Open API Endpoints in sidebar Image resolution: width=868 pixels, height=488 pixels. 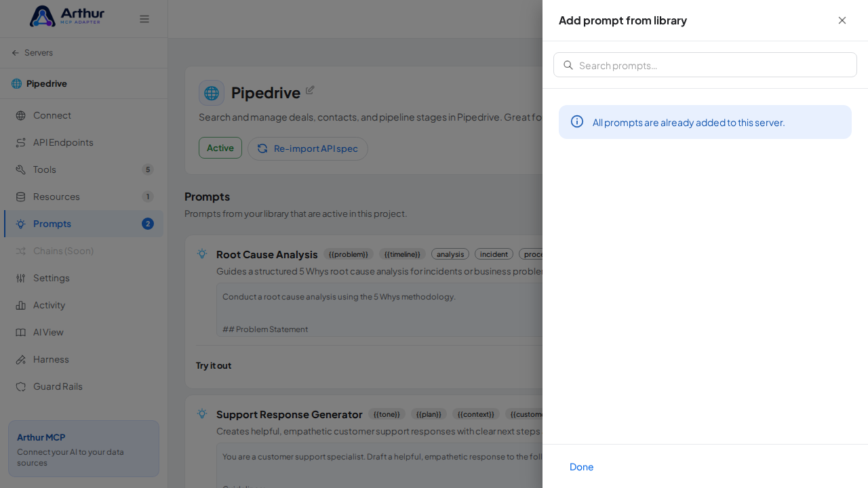pos(84,142)
